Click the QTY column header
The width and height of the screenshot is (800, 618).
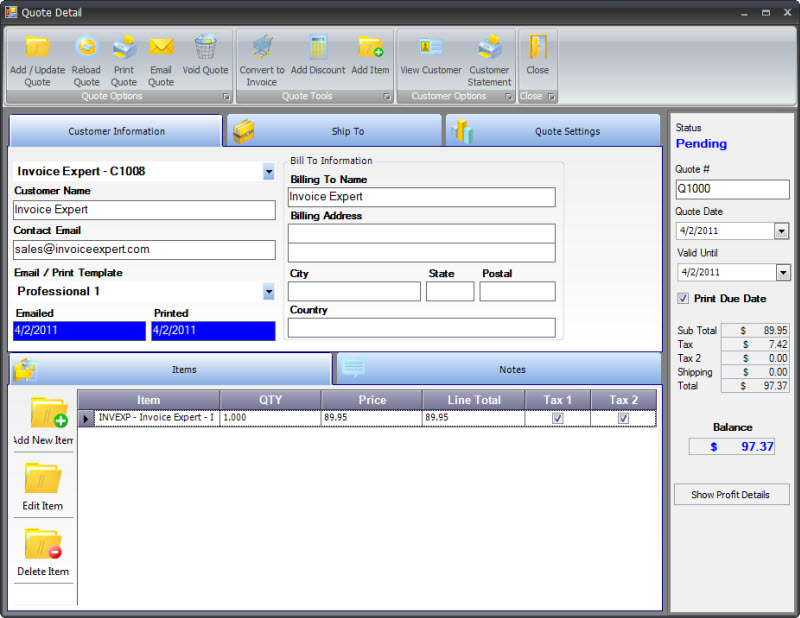coord(270,400)
